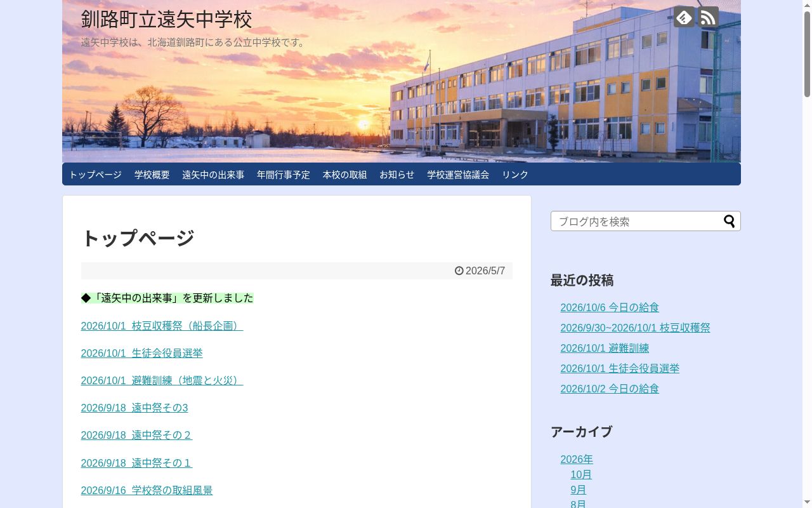Click the アーカイブ sidebar heading
The height and width of the screenshot is (508, 812).
(x=581, y=432)
